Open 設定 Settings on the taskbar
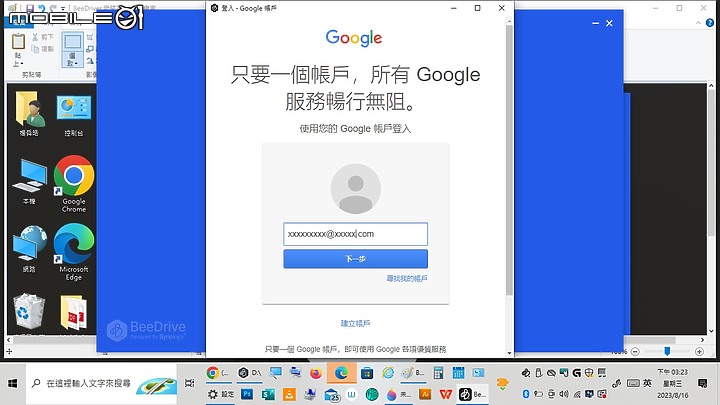Viewport: 720px width, 405px height. point(221,394)
